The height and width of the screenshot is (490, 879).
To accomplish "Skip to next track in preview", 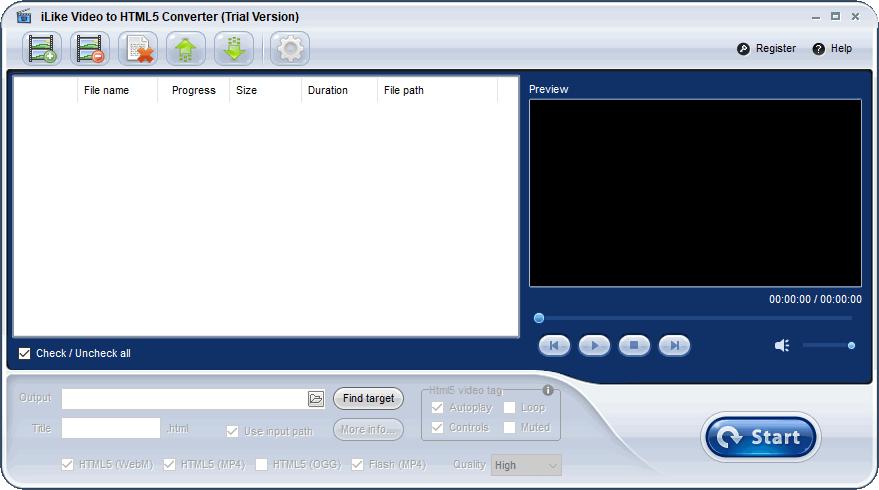I will click(x=674, y=345).
